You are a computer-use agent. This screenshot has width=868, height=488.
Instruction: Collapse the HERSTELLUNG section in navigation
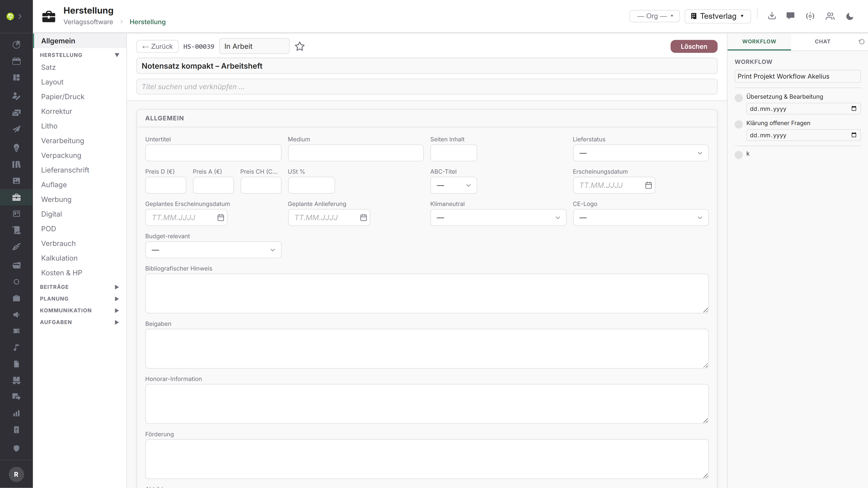(x=80, y=55)
